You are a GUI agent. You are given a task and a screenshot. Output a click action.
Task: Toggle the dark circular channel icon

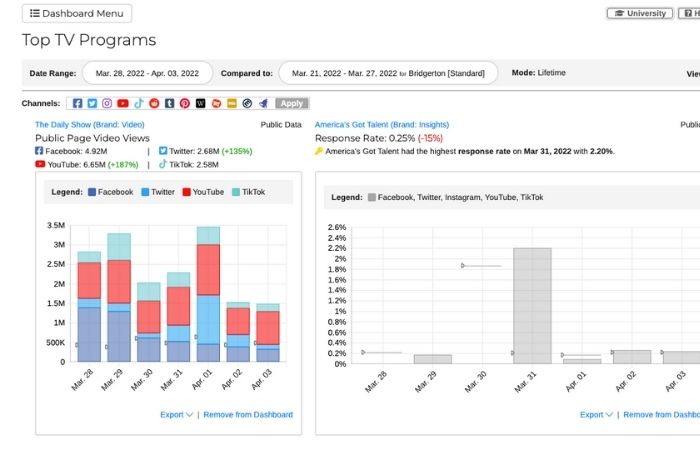[247, 103]
